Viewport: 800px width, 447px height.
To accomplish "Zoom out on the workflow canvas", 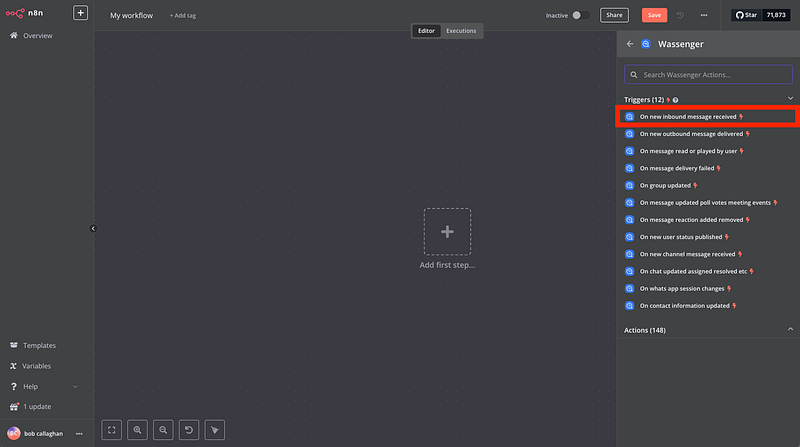I will point(164,430).
